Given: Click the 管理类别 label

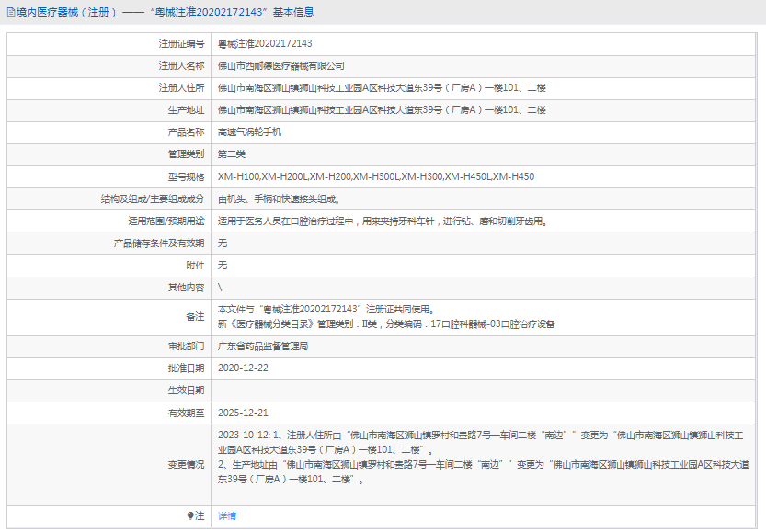Looking at the screenshot, I should click(x=186, y=154).
